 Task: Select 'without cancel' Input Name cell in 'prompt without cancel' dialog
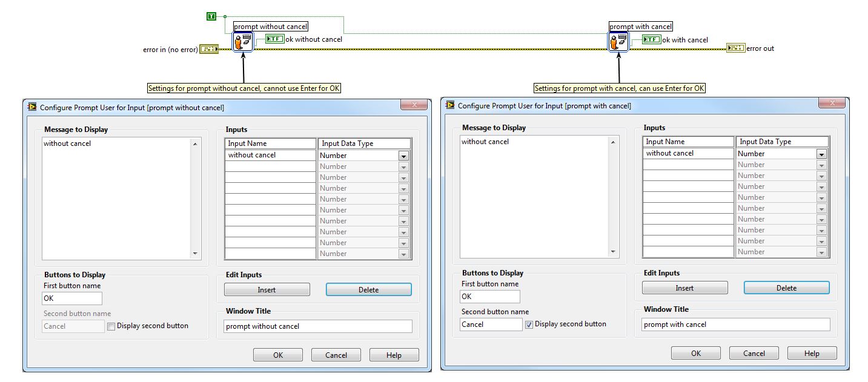click(x=271, y=156)
